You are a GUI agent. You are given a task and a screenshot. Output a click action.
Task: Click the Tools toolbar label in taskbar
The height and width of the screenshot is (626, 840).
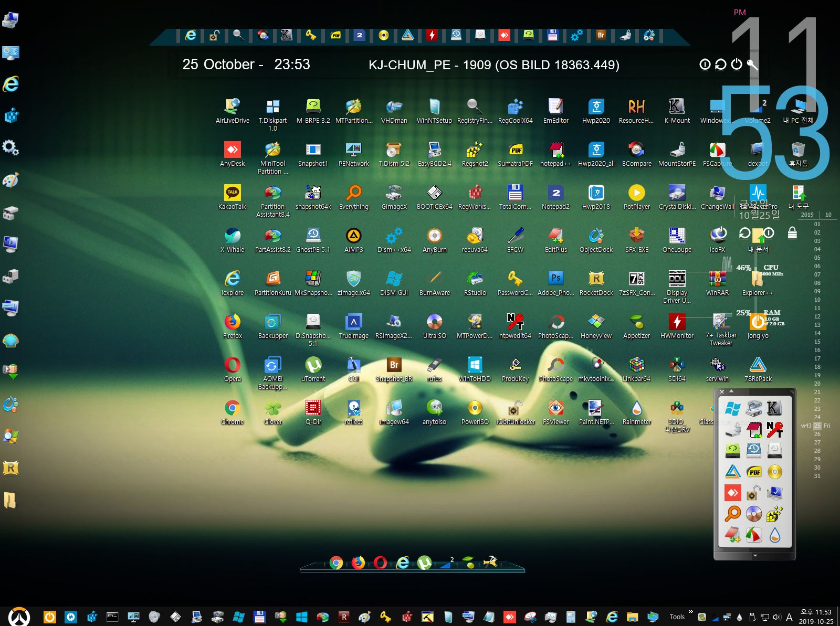coord(677,617)
